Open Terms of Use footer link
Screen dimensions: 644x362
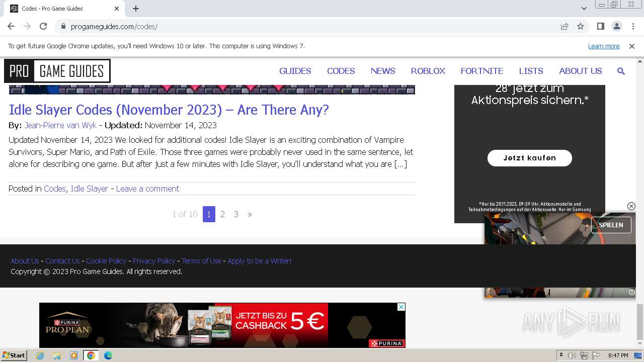point(201,261)
